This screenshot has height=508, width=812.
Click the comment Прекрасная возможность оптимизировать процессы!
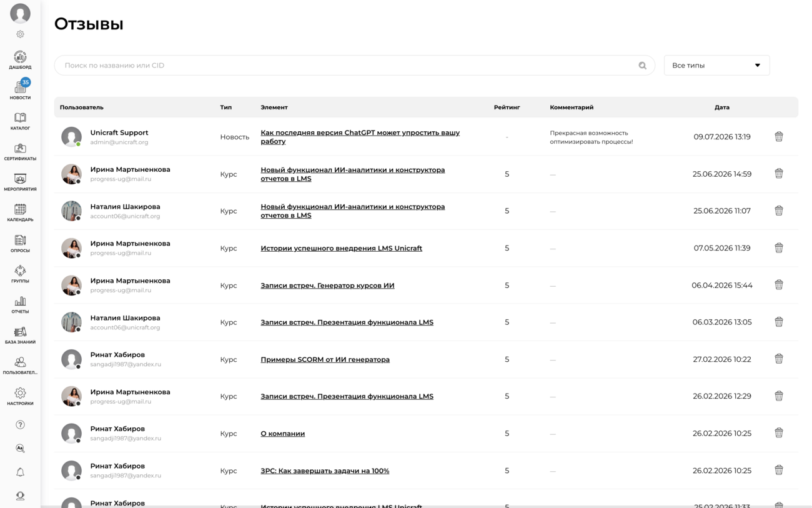591,137
